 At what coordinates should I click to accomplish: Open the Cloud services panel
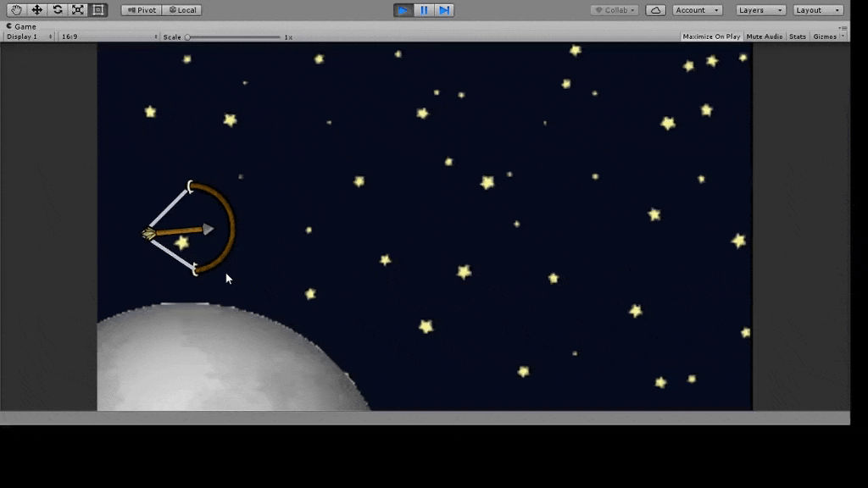[x=655, y=10]
